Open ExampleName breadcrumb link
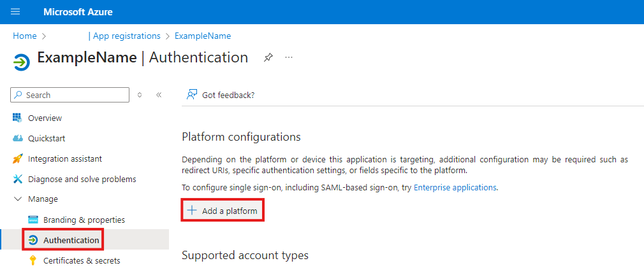Screen dimensions: 644x268 203,36
